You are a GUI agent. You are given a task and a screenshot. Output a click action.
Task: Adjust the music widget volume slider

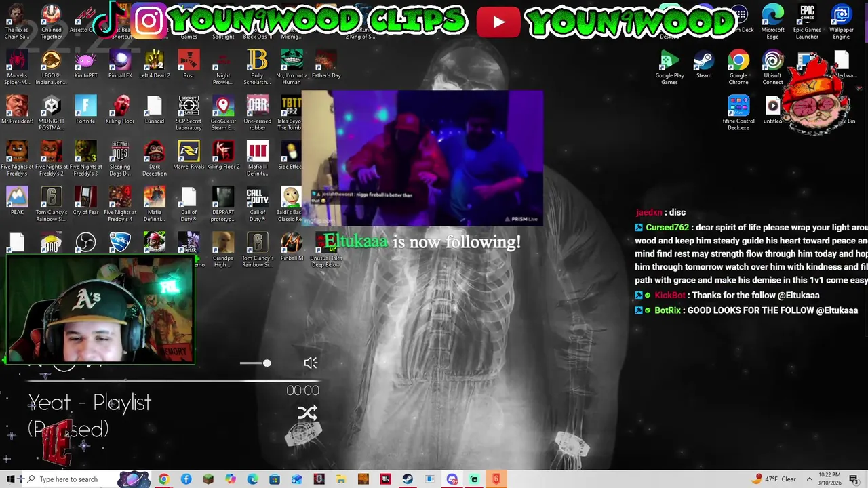(256, 363)
